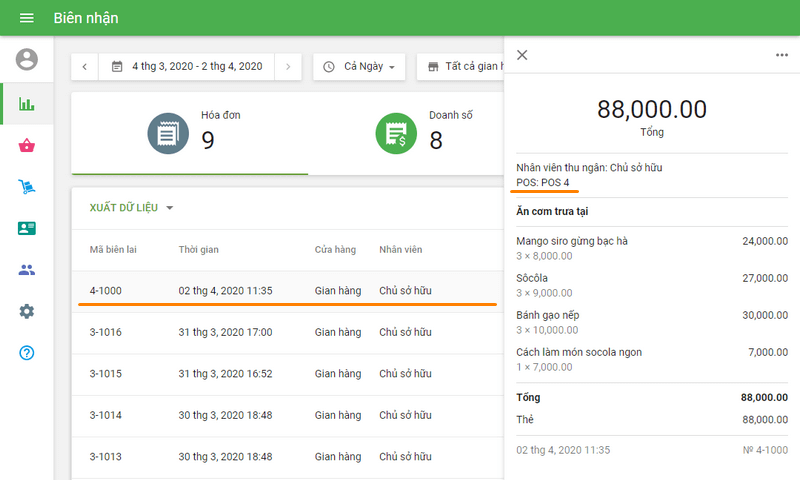Viewport: 800px width, 480px height.
Task: Select the Hóa đơn tab
Action: tap(190, 133)
